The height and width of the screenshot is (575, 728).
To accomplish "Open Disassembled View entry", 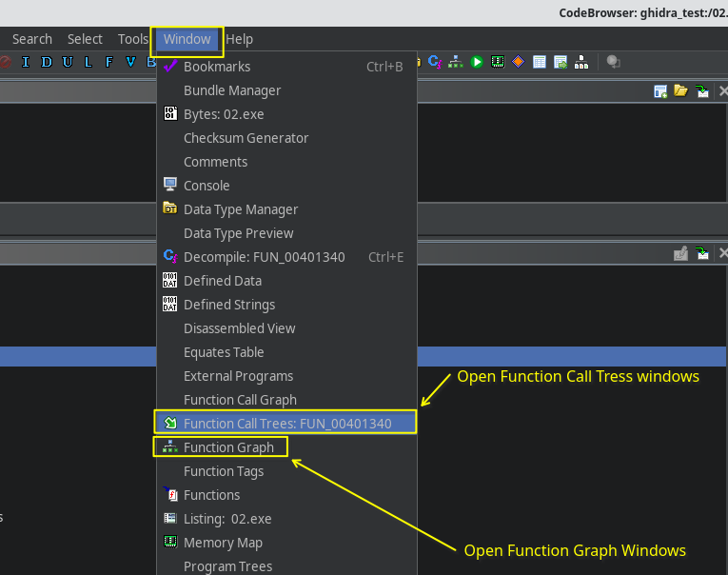I will tap(286, 328).
